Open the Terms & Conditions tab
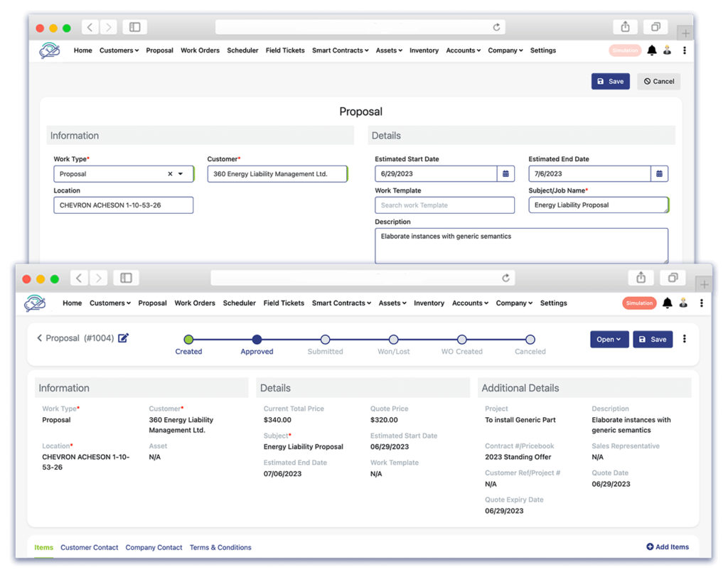The height and width of the screenshot is (577, 728). pyautogui.click(x=220, y=547)
